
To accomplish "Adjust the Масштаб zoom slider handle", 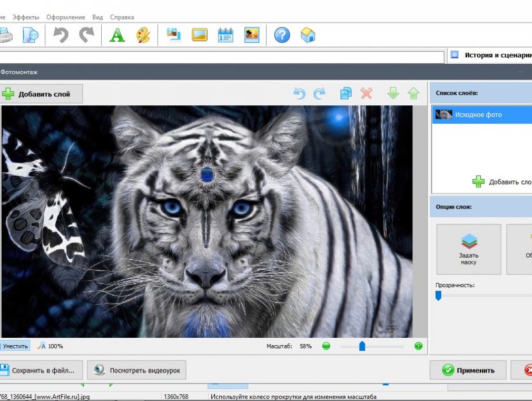I will 362,346.
